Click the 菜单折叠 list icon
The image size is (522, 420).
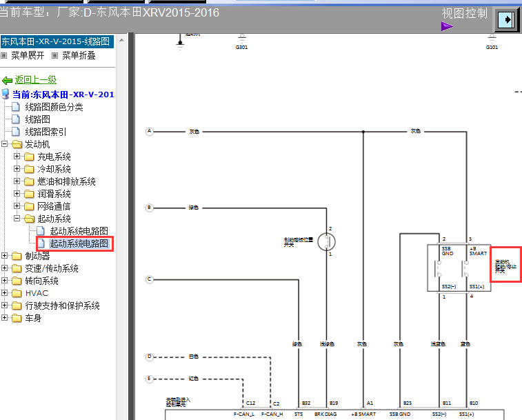55,56
